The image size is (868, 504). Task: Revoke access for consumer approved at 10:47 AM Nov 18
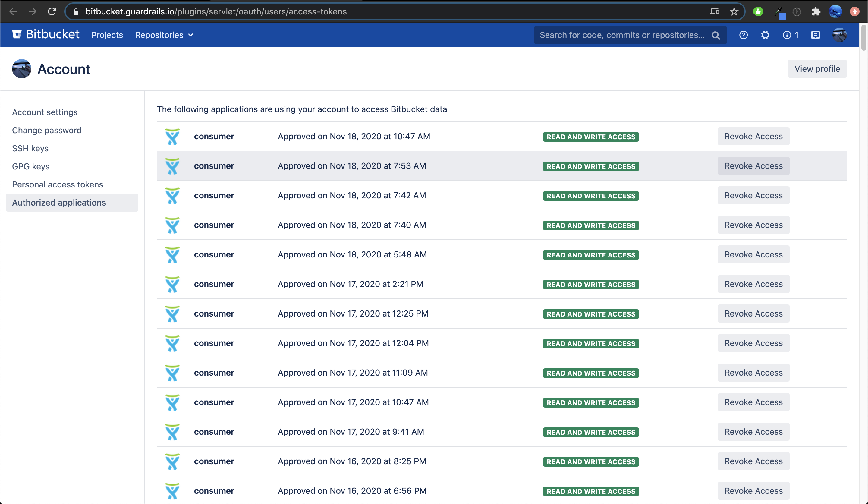753,136
